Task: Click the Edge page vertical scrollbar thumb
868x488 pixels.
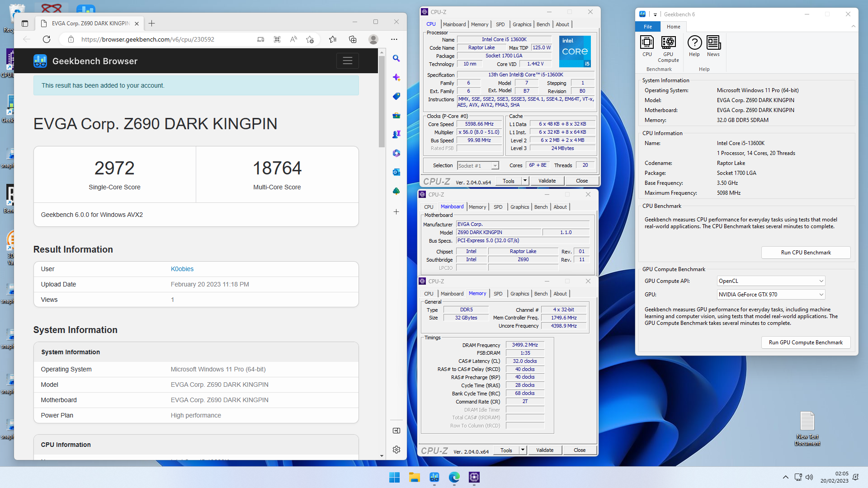Action: (382, 102)
